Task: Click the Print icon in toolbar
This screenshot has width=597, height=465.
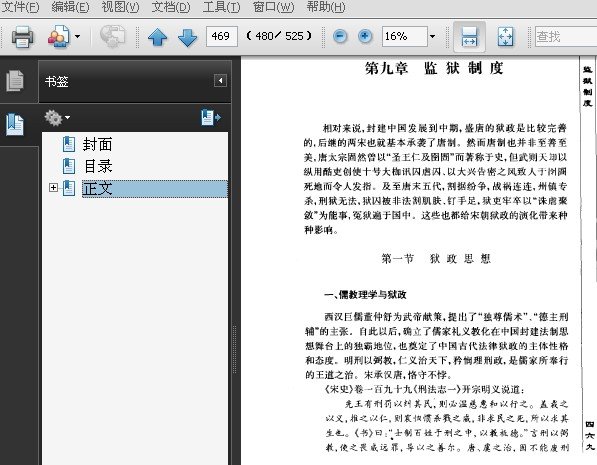Action: coord(22,37)
